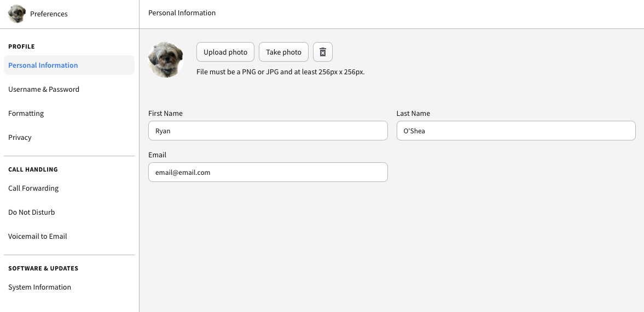Click the small dog avatar beside Preferences

[17, 14]
